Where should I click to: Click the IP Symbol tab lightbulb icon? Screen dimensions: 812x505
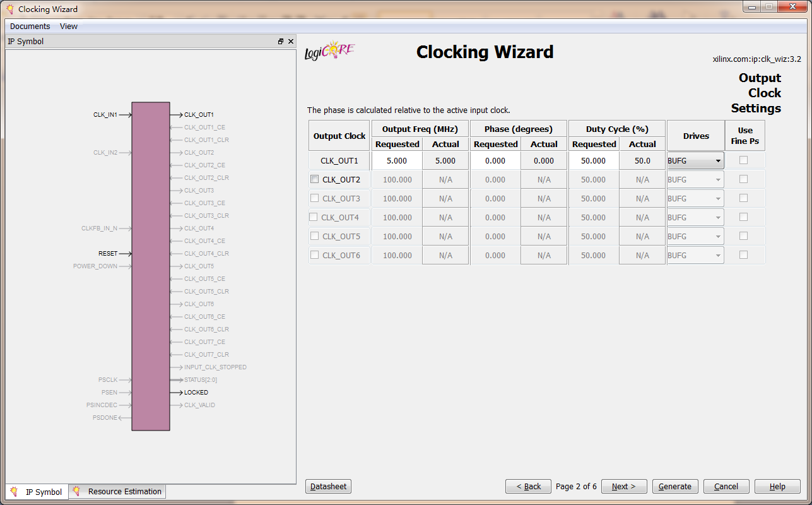pos(14,491)
